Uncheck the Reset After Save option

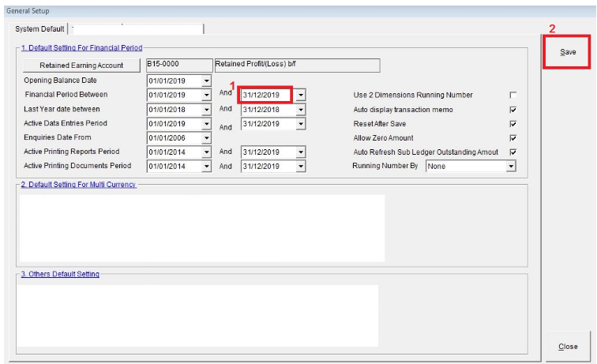tap(513, 124)
